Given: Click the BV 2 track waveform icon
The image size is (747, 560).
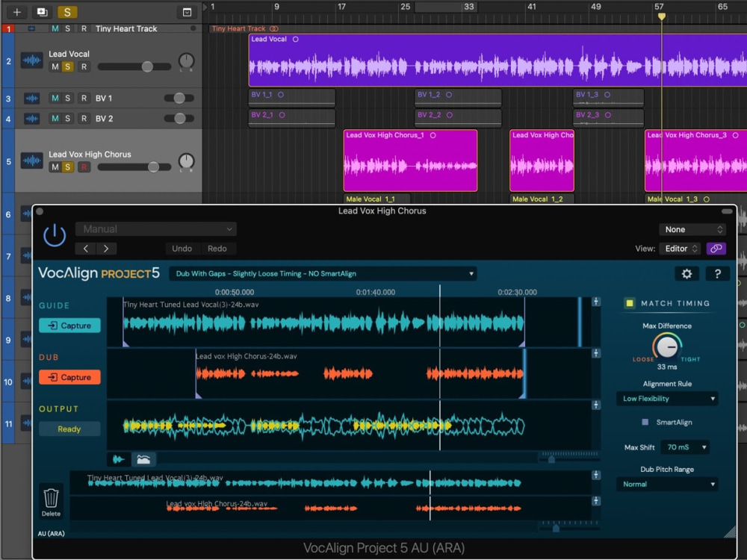Looking at the screenshot, I should tap(32, 119).
